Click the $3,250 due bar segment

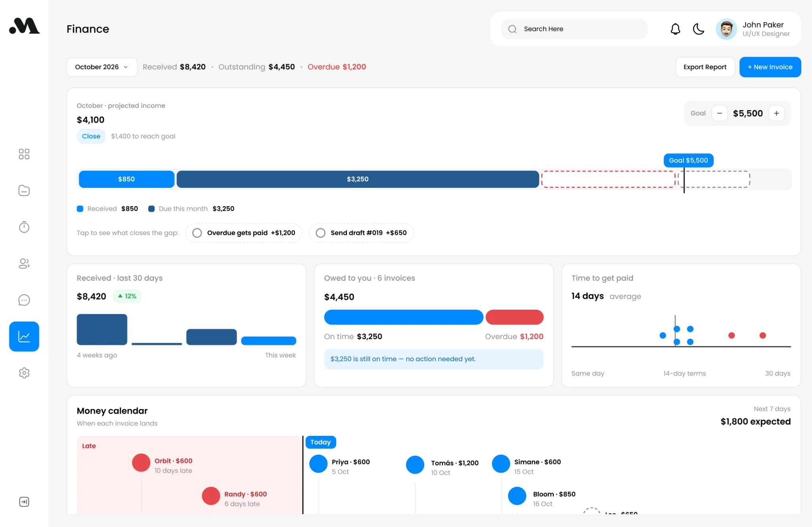358,179
